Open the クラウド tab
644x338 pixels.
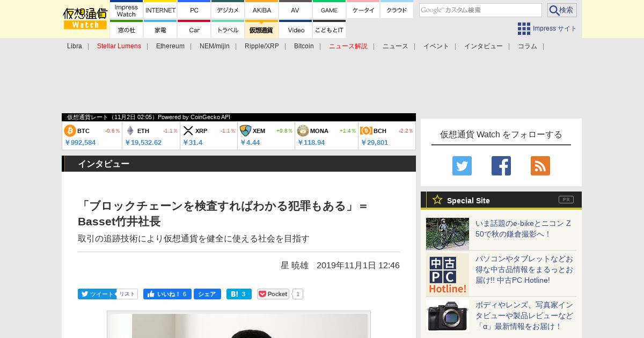(x=397, y=10)
